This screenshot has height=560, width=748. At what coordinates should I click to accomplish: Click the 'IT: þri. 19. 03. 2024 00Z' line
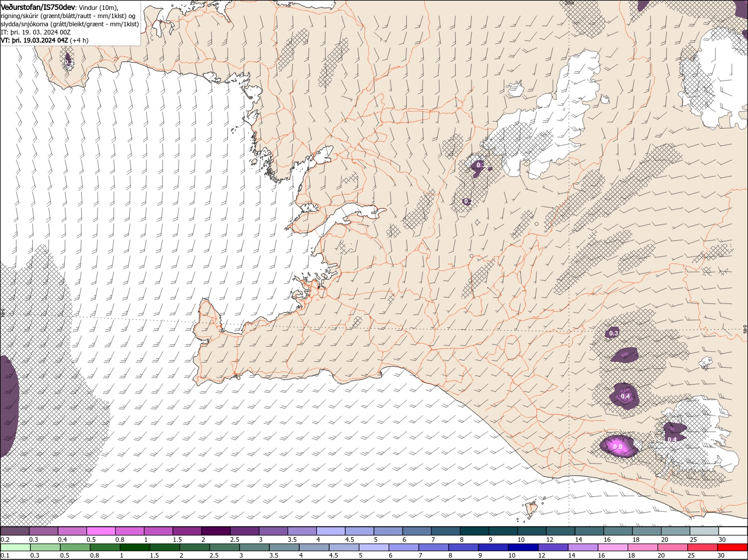click(34, 32)
